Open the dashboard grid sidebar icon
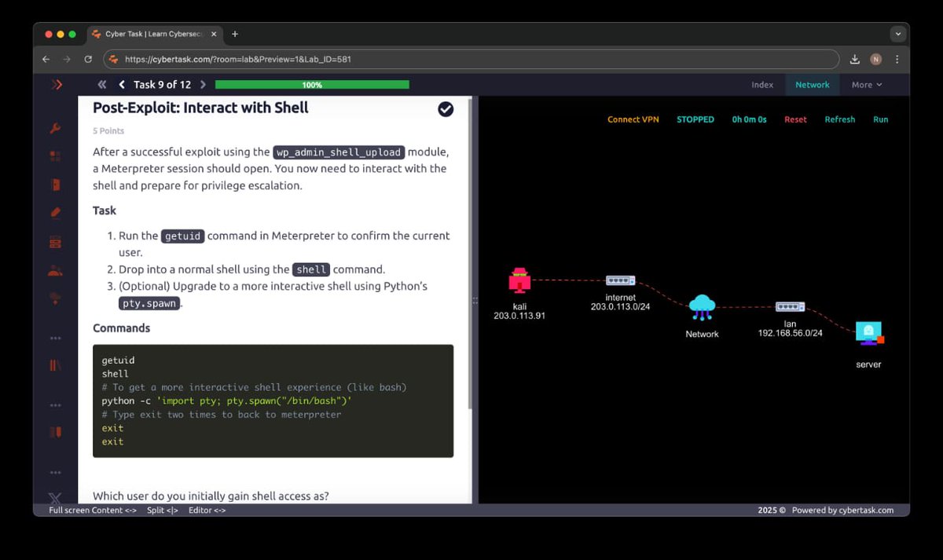The height and width of the screenshot is (560, 943). pos(55,156)
